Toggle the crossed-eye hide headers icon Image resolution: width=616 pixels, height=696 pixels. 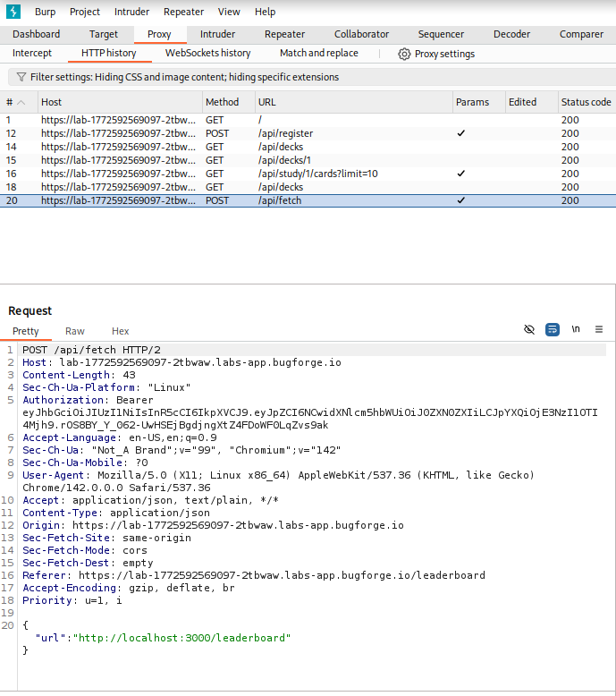point(528,329)
